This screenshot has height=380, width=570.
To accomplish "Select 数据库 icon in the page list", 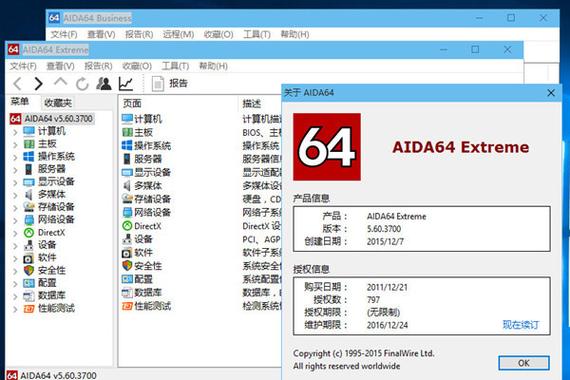I will click(x=127, y=292).
